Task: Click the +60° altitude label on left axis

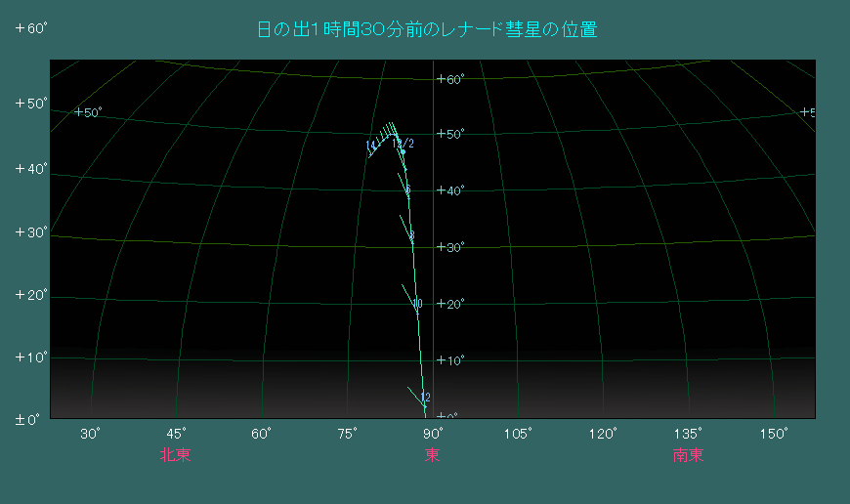Action: 30,28
